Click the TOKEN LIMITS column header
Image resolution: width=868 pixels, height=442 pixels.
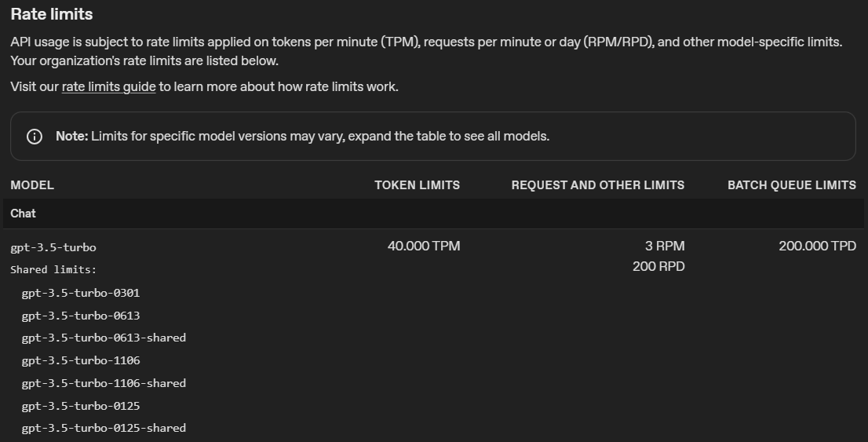(417, 185)
